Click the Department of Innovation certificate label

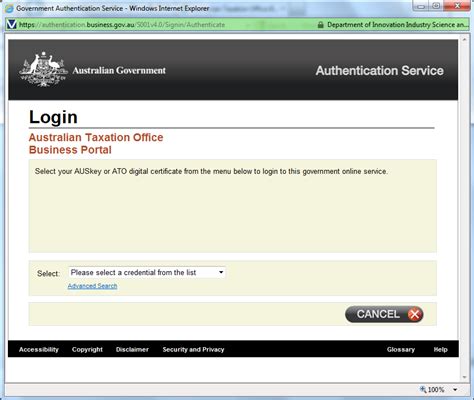397,25
